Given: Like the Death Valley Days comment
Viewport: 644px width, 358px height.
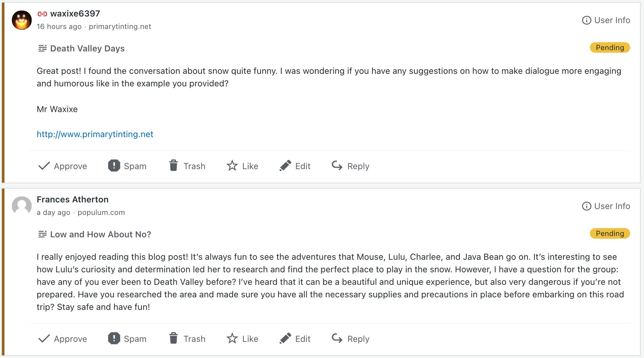Looking at the screenshot, I should pos(242,166).
